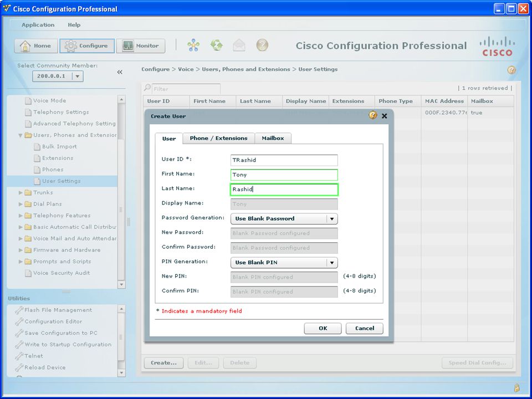
Task: Click the page help icon near breadcrumb
Action: coord(511,70)
